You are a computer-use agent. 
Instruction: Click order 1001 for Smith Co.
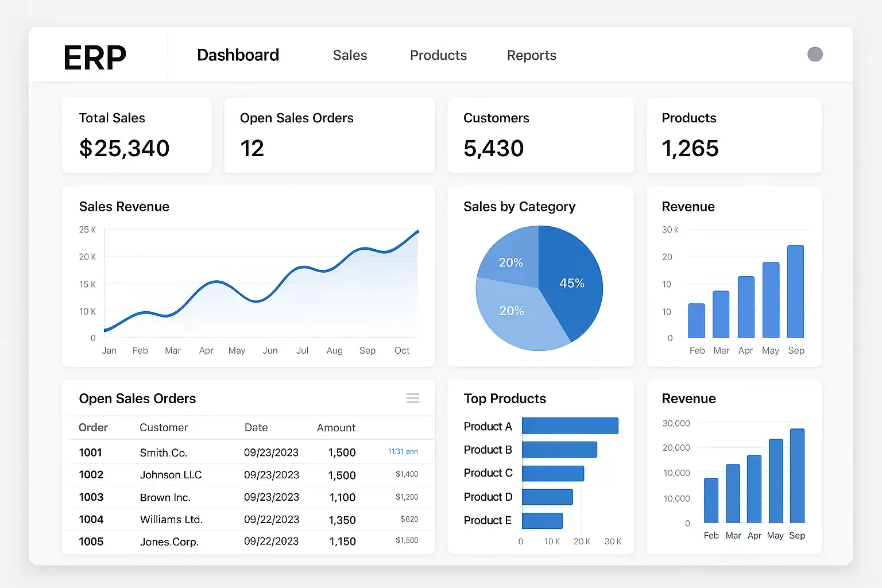coord(90,452)
